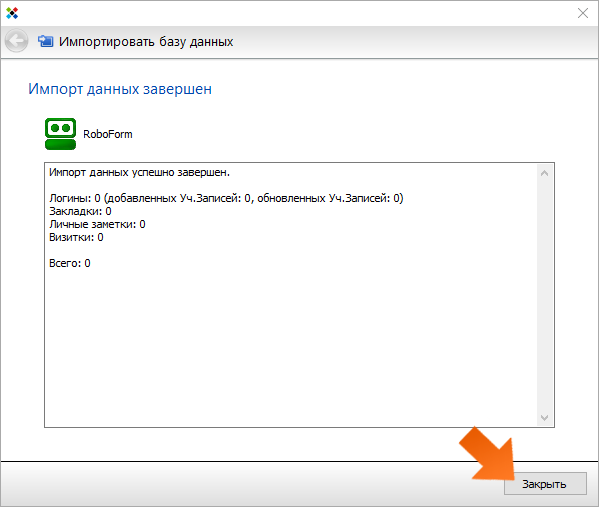Close the dialog with the X button
Viewport: 599px width, 507px height.
583,13
